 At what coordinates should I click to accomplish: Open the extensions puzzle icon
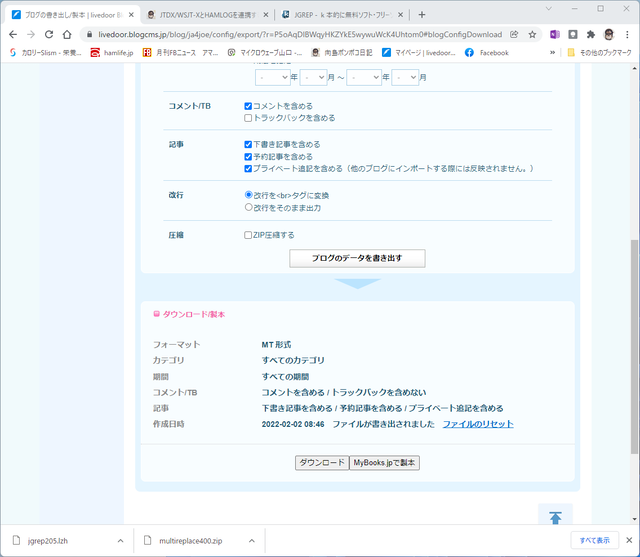click(x=591, y=35)
